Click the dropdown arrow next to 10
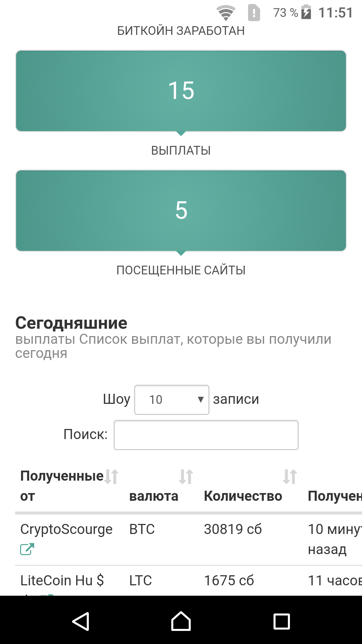Image resolution: width=362 pixels, height=644 pixels. tap(200, 399)
